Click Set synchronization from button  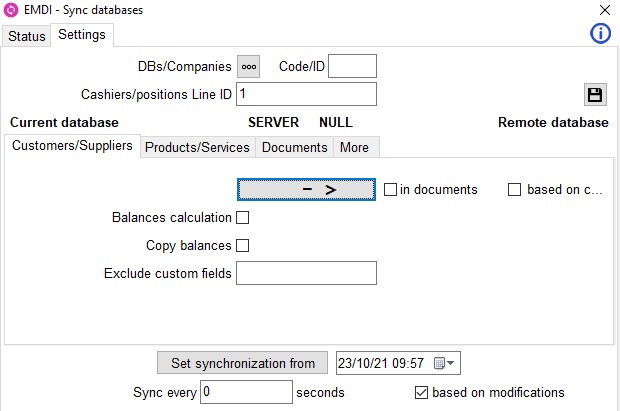point(242,363)
